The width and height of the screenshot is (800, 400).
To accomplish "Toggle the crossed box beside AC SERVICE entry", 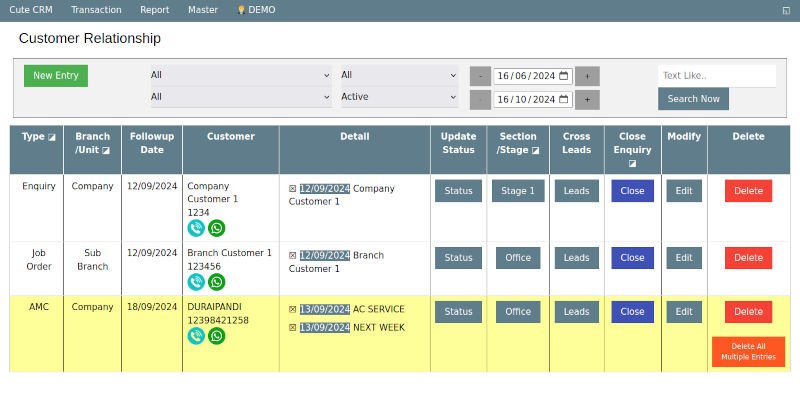I will [x=293, y=310].
